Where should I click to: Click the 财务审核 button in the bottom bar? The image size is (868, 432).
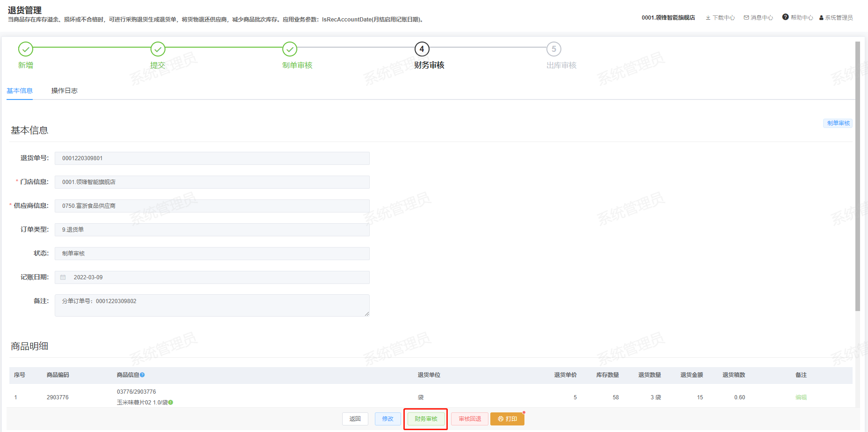pos(426,419)
